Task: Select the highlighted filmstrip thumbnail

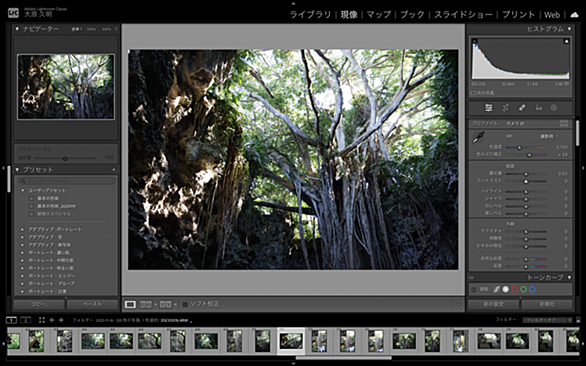Action: click(291, 341)
